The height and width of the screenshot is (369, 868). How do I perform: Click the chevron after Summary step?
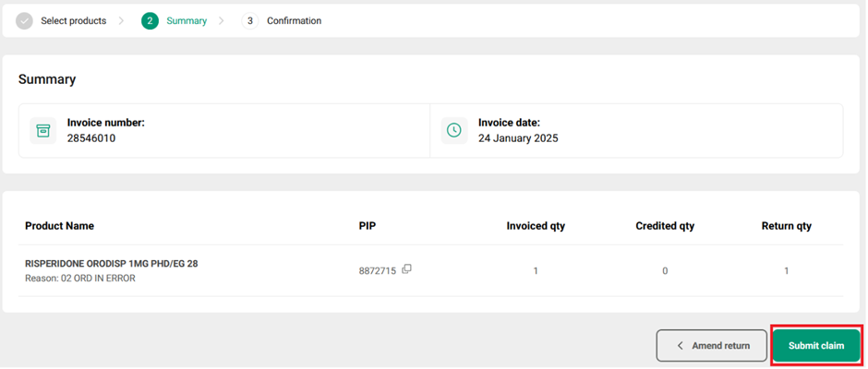coord(222,20)
